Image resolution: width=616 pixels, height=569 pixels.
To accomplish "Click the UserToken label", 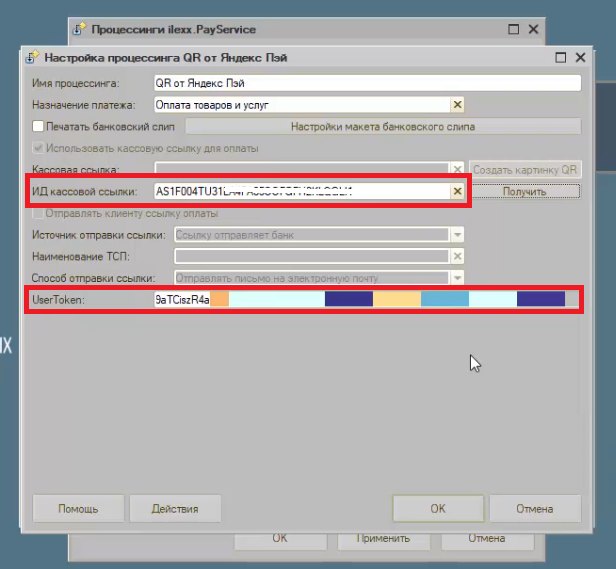I will coord(58,300).
